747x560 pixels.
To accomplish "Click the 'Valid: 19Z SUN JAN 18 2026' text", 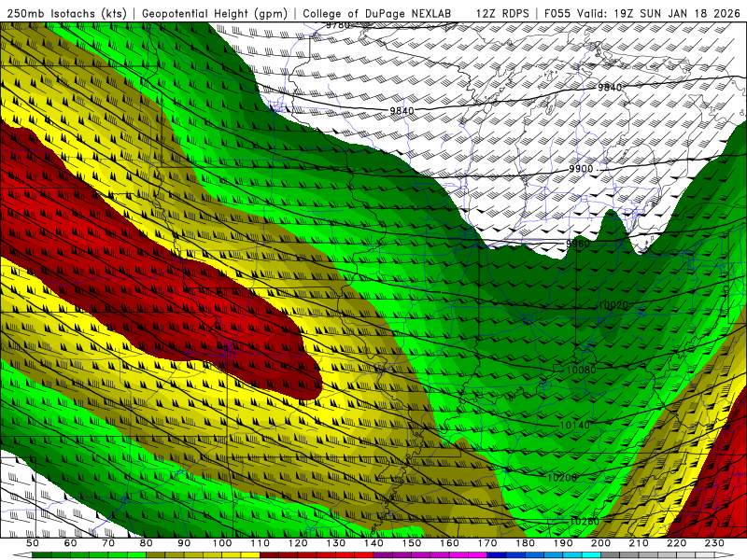I will tap(659, 13).
